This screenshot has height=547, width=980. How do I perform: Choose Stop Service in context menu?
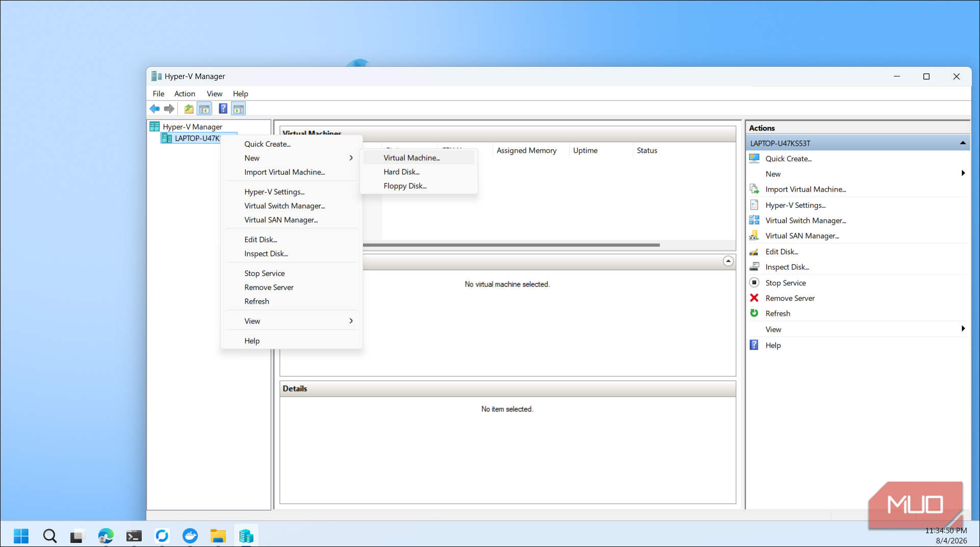(292, 273)
